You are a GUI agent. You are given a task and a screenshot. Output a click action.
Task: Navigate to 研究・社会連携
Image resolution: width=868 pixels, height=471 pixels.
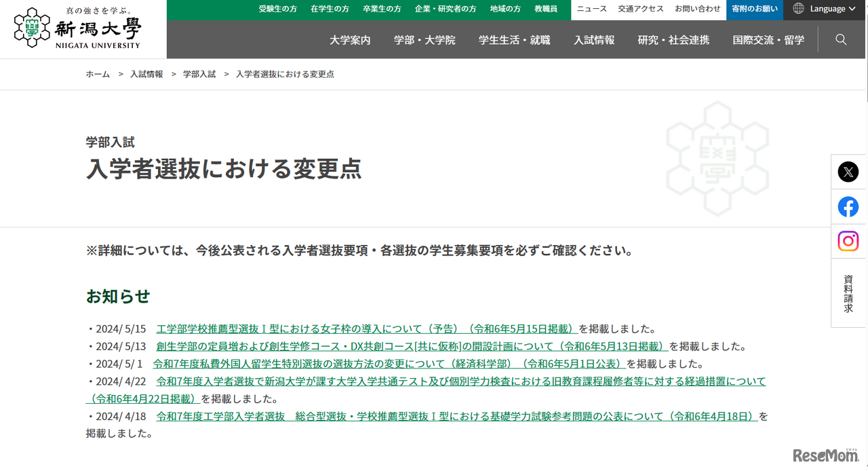[673, 39]
